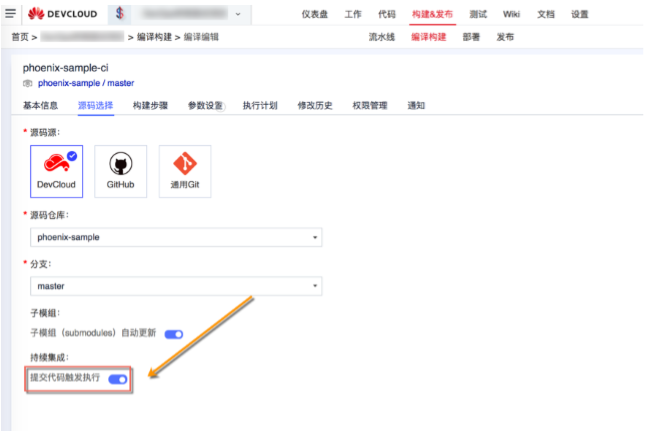
Task: Click the Huawei DevCloud logo
Action: [x=63, y=14]
